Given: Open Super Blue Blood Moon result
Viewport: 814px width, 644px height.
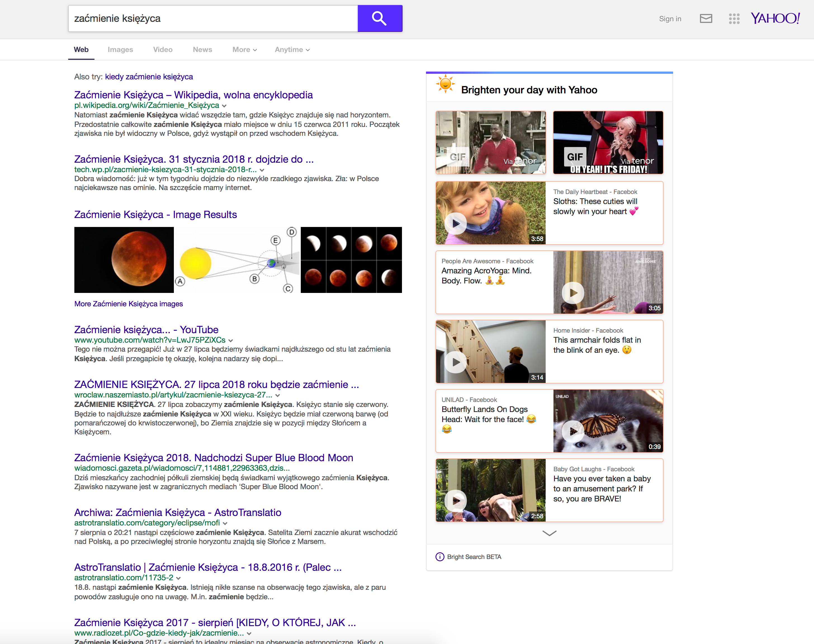Looking at the screenshot, I should point(213,458).
